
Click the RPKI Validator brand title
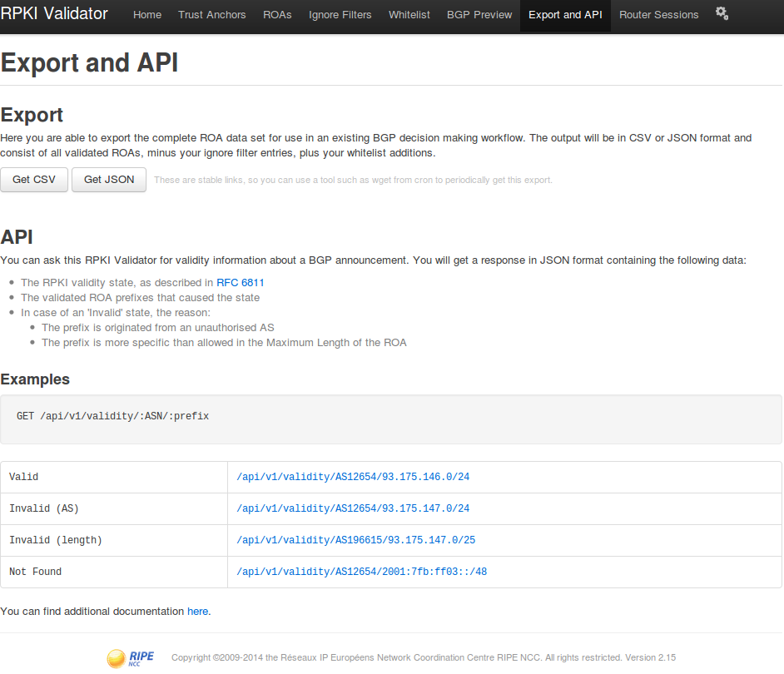(54, 14)
